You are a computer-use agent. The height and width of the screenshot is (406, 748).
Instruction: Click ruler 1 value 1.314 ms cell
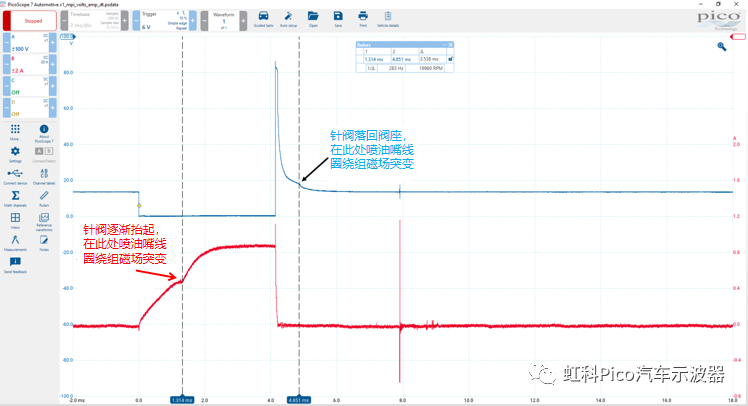(377, 59)
